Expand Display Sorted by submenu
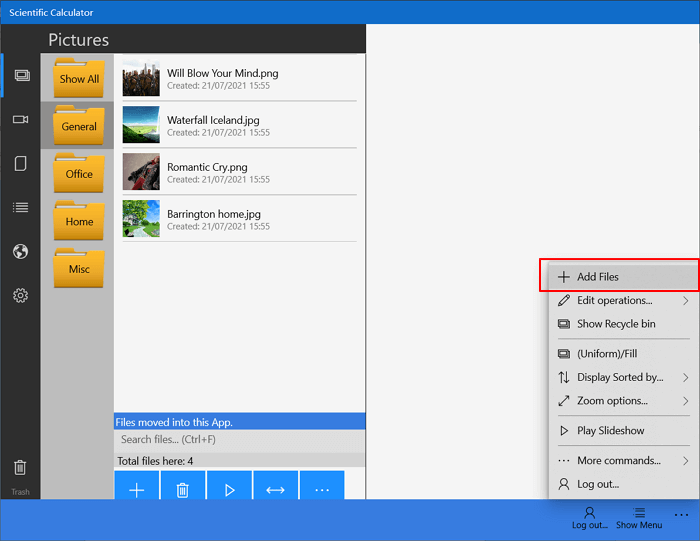Viewport: 700px width, 541px height. (622, 377)
